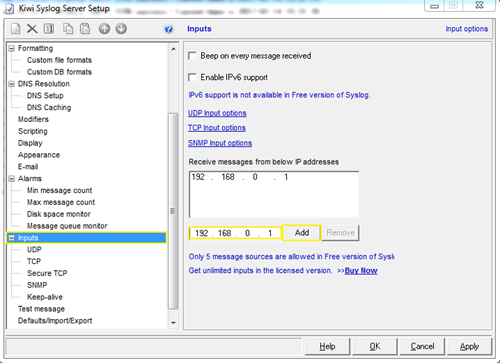Click the Rename toolbar icon
The image size is (500, 363).
point(49,29)
